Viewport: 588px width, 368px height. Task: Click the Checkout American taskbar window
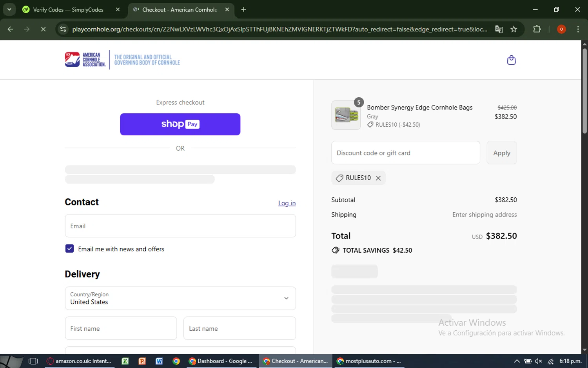click(x=296, y=361)
